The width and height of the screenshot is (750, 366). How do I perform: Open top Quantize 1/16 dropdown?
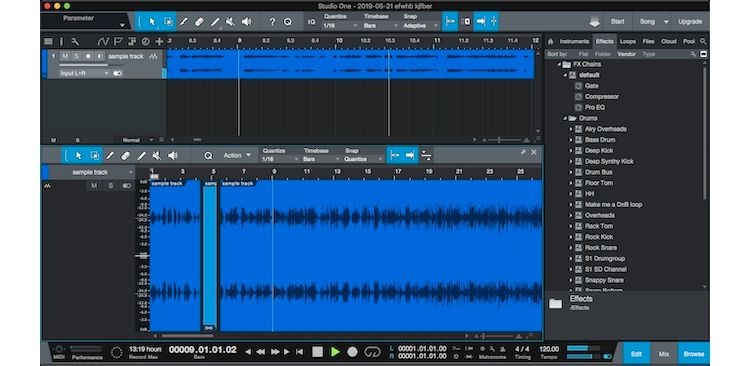click(341, 26)
